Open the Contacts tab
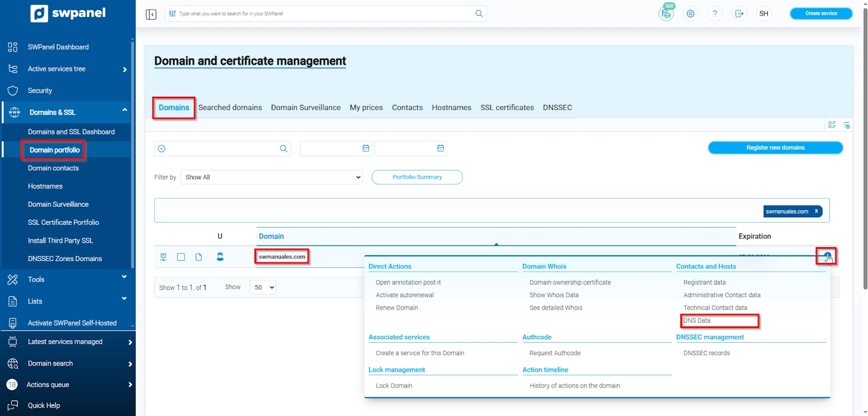This screenshot has width=868, height=416. 407,108
